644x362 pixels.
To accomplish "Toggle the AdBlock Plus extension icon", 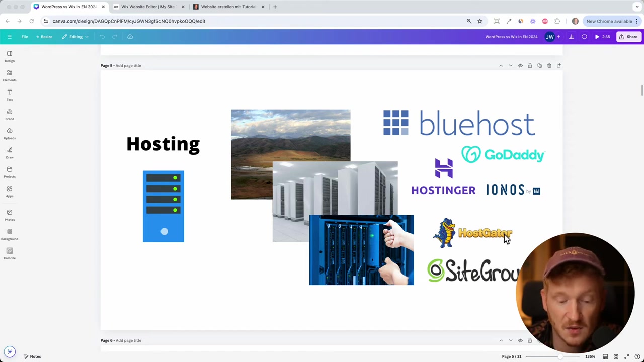I will click(545, 21).
